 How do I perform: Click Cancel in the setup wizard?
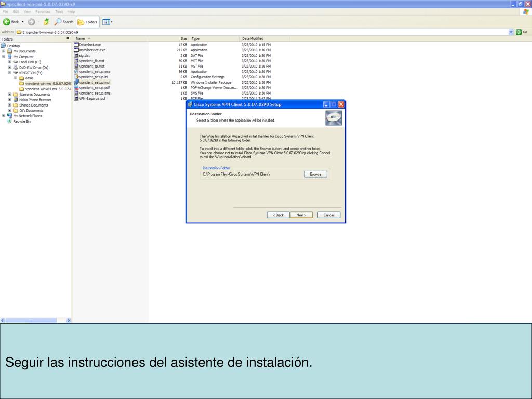coord(328,215)
